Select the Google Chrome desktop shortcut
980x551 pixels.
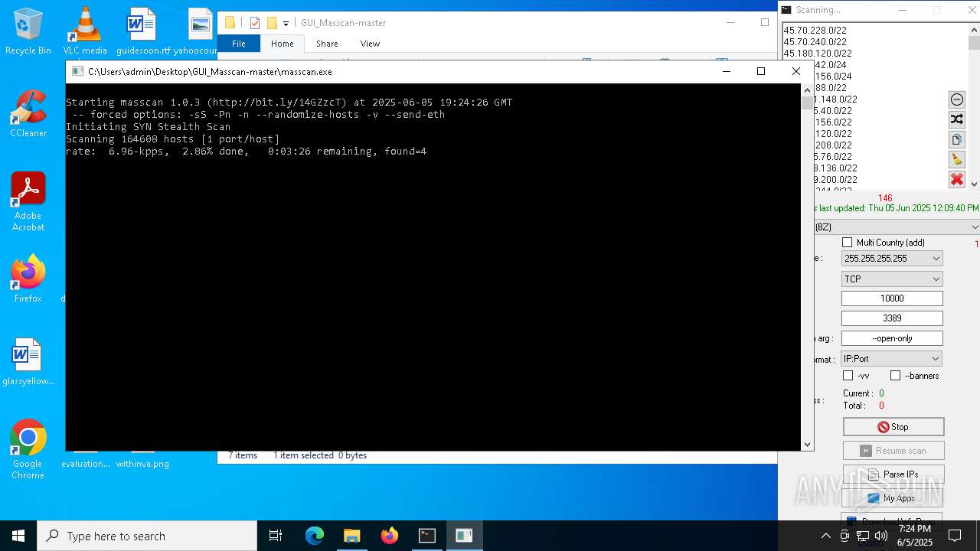(x=28, y=450)
